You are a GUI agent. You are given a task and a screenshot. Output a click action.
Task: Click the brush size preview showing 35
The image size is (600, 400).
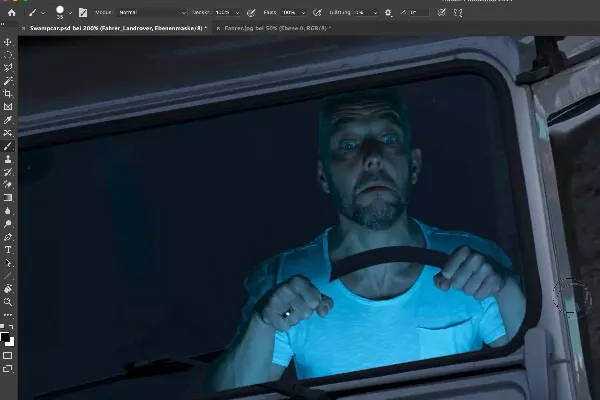coord(60,12)
